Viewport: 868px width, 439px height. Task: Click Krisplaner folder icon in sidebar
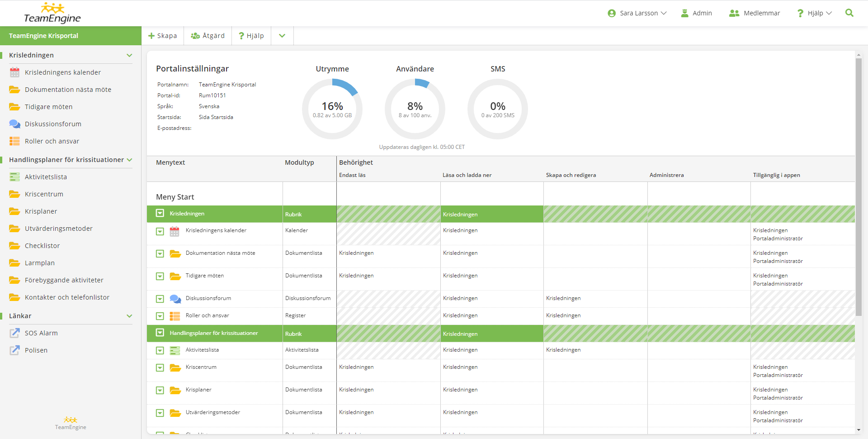tap(15, 211)
